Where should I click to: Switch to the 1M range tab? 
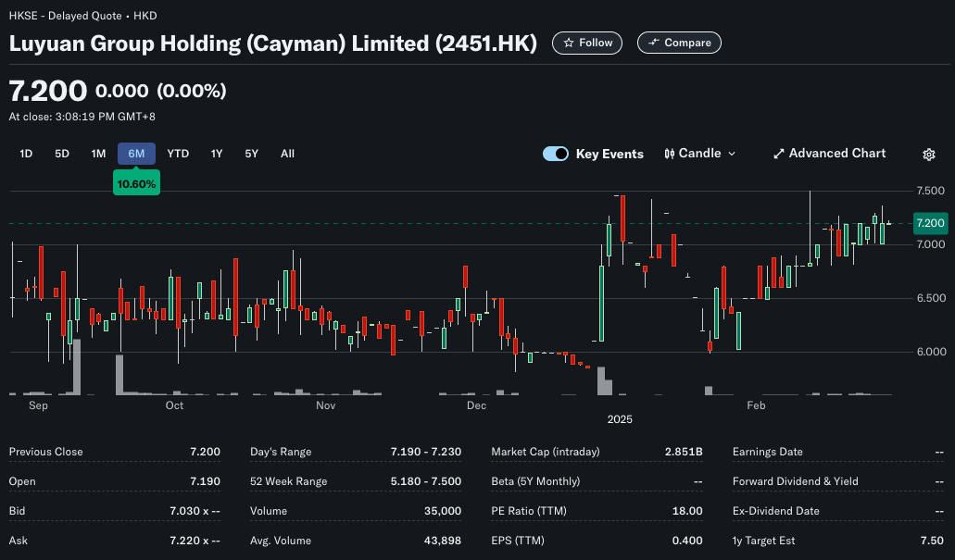99,154
